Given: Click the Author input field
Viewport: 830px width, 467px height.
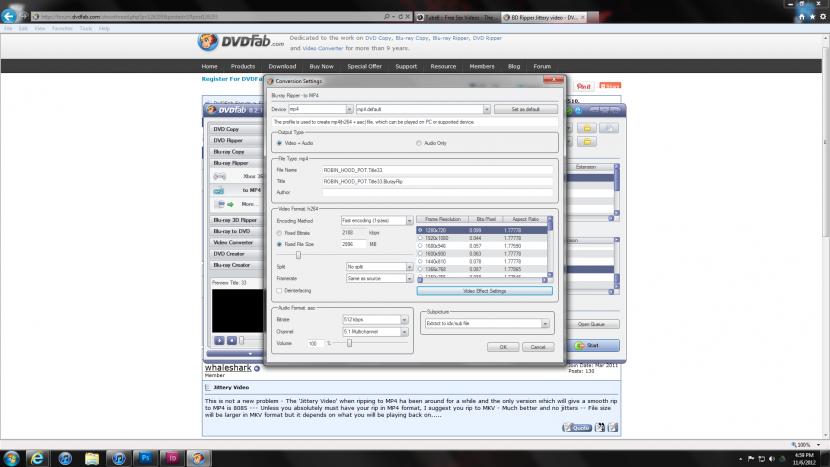Looking at the screenshot, I should coord(437,192).
